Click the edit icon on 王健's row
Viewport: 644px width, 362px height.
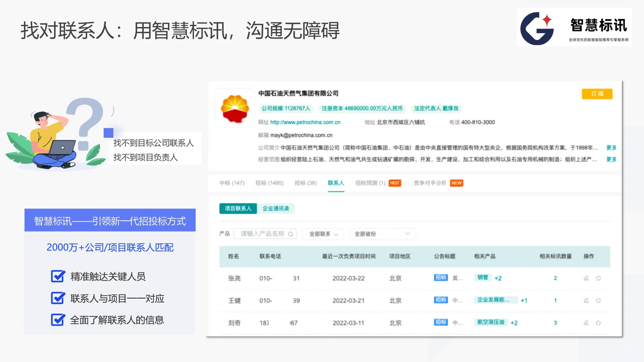coord(586,300)
